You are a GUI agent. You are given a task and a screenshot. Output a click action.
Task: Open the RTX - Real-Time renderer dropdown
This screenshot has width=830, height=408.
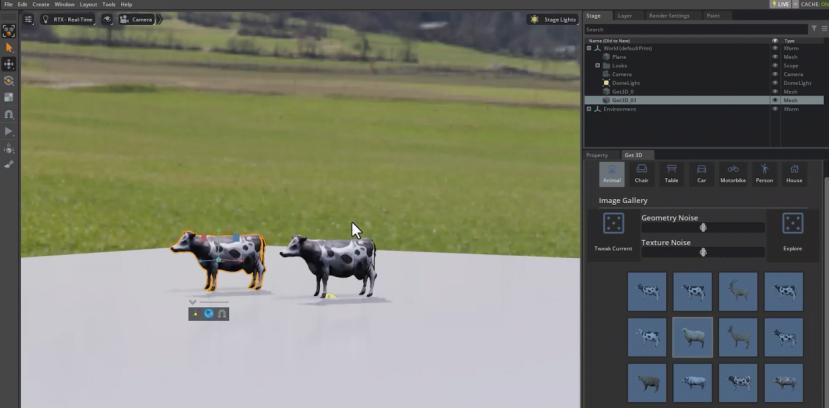point(68,20)
